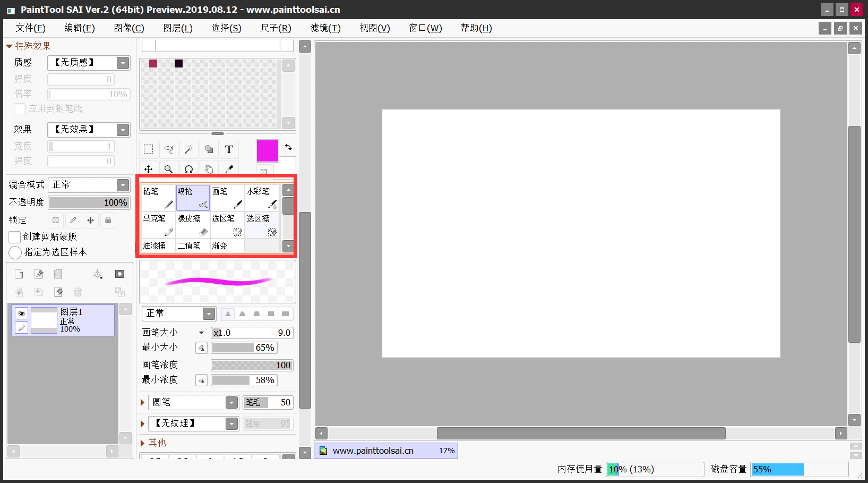This screenshot has height=483, width=868.
Task: Select the 油漆桶 bucket tool
Action: pos(158,246)
